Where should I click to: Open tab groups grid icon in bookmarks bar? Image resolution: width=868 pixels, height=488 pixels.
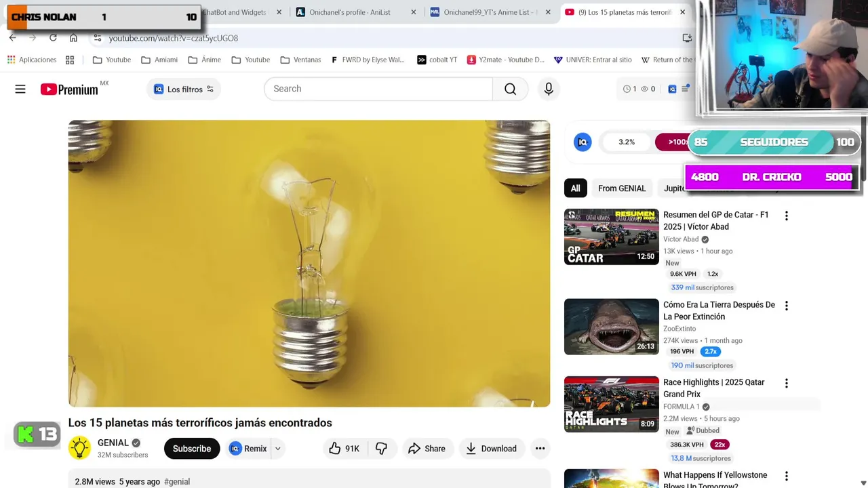70,60
